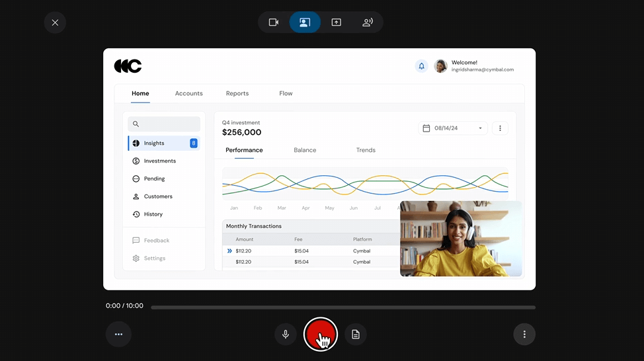The width and height of the screenshot is (644, 361).
Task: Click the Customers person icon
Action: [x=136, y=196]
